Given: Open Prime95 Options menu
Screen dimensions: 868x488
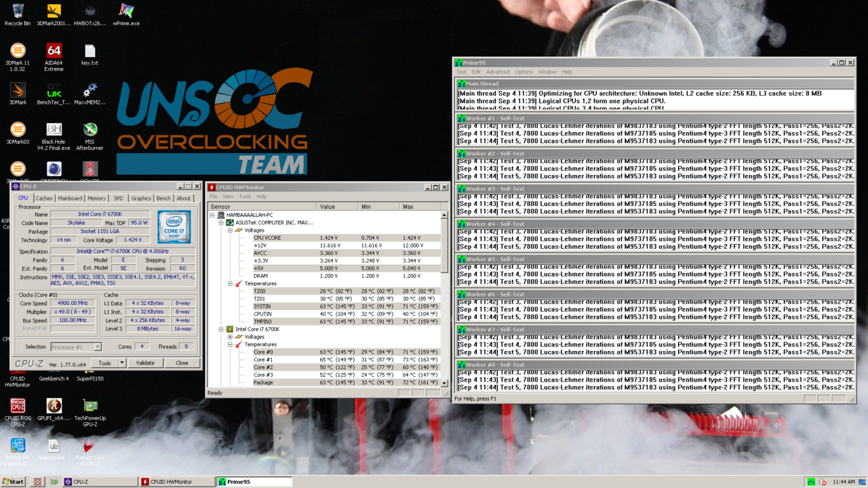Looking at the screenshot, I should 524,72.
